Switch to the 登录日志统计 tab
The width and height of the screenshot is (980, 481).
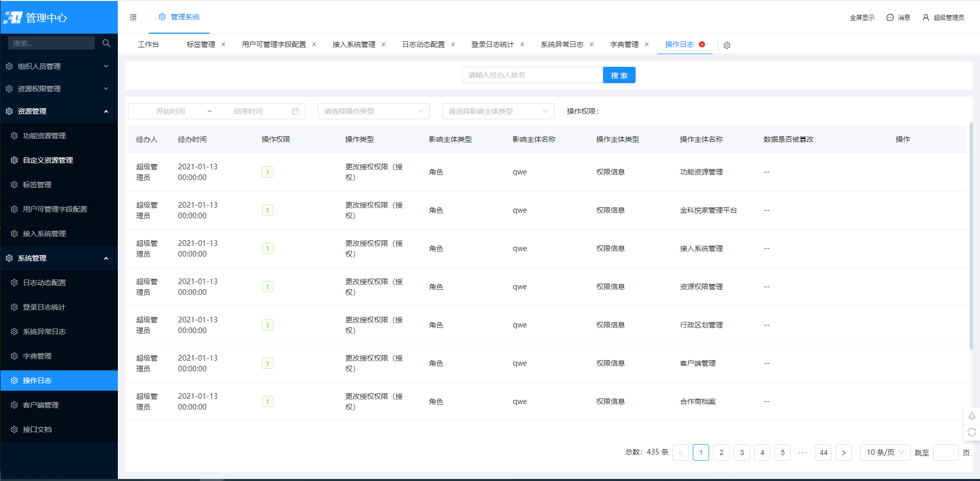click(x=493, y=44)
